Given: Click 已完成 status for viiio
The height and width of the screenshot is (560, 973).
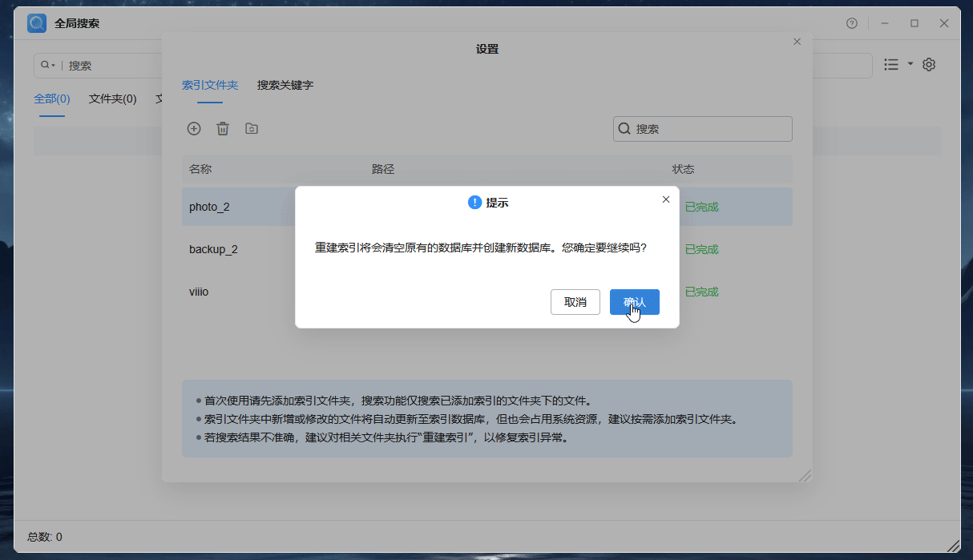Looking at the screenshot, I should tap(701, 292).
